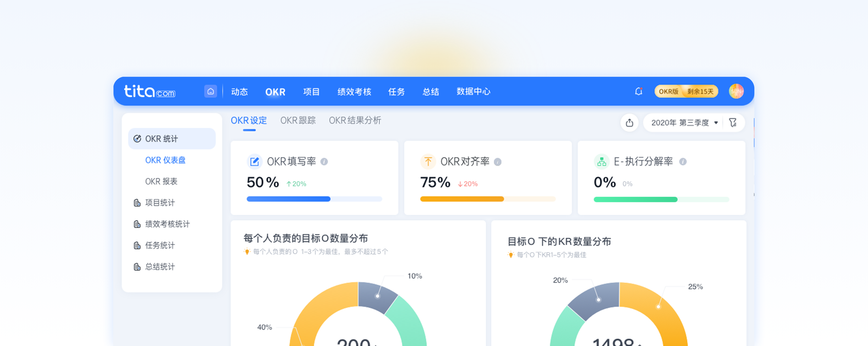Click the 任务统计 chart icon
Viewport: 868px width, 346px height.
tap(137, 245)
